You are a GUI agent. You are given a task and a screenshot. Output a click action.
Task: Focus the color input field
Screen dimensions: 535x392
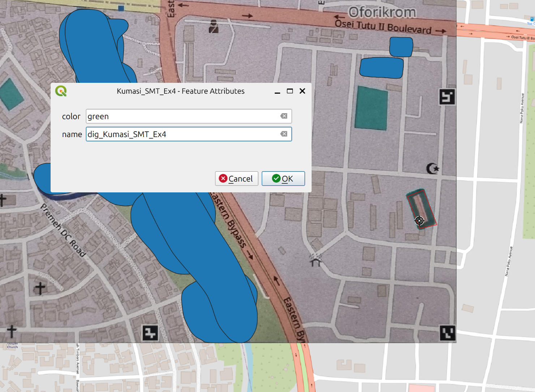pos(183,116)
